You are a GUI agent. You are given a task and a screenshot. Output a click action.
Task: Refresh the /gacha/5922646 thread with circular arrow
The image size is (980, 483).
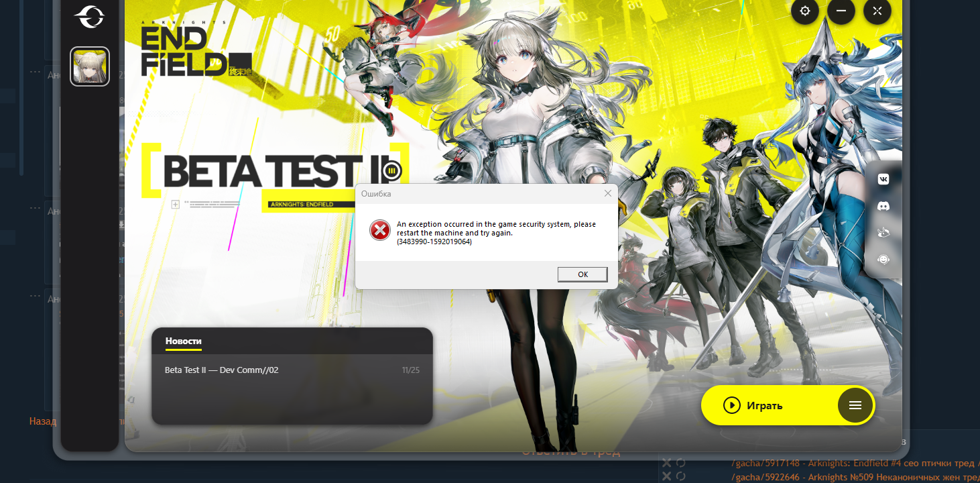[680, 476]
